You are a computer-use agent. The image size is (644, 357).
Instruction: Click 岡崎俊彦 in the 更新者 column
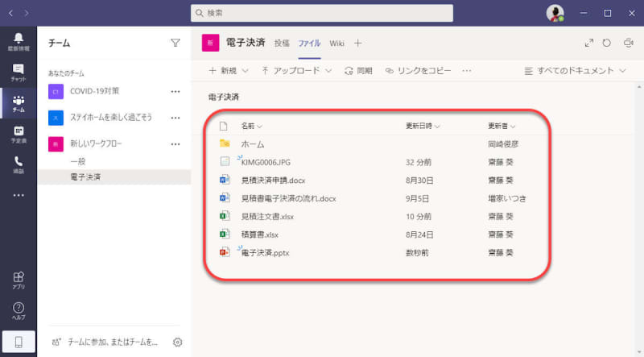503,144
